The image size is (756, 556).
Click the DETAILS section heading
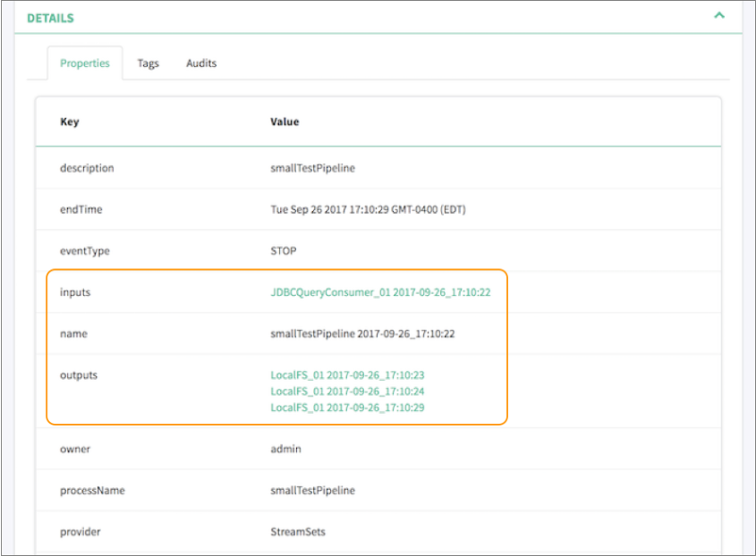[50, 18]
